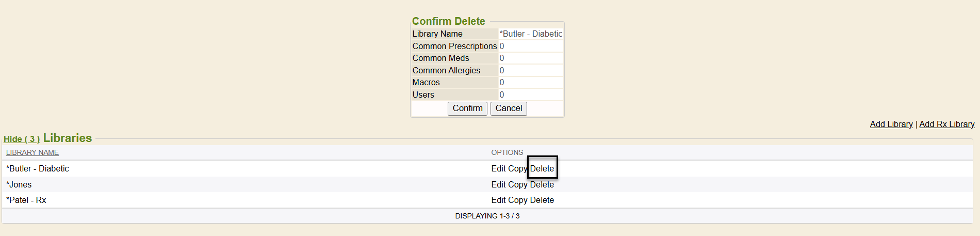Click the Library Name value in Confirm Delete

[x=531, y=34]
